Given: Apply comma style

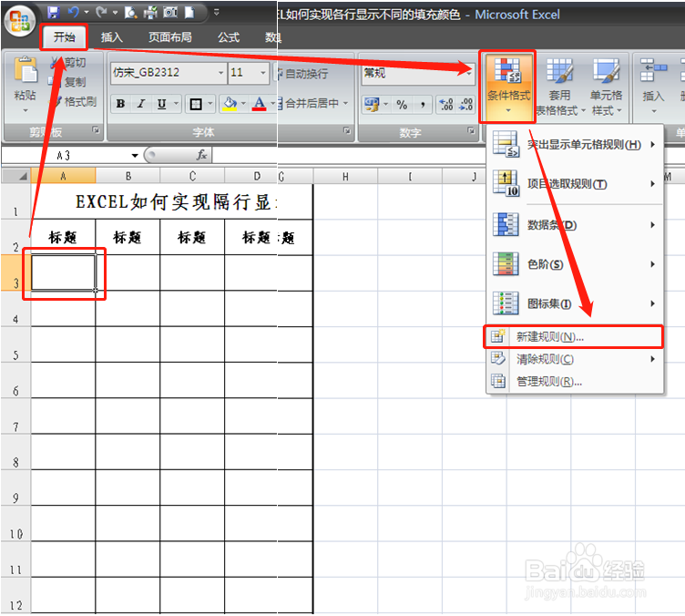Looking at the screenshot, I should 422,105.
